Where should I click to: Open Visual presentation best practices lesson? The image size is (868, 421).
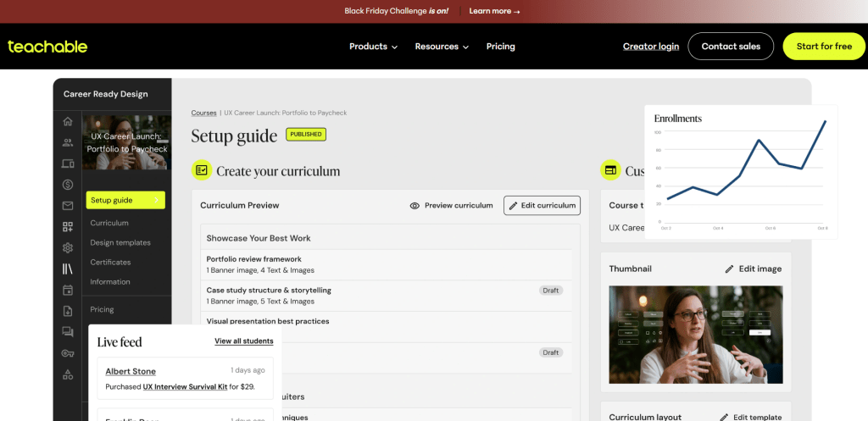pyautogui.click(x=267, y=321)
